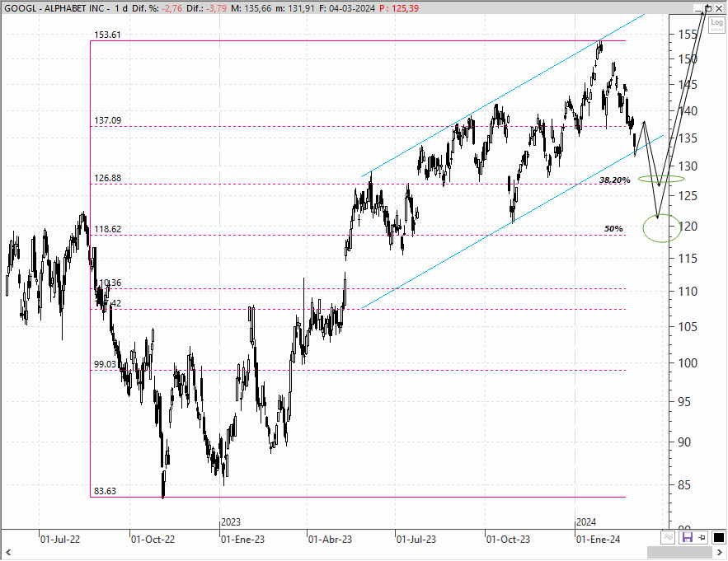Click the 01-Jul-22 date axis label
This screenshot has height=561, width=728.
pos(60,540)
